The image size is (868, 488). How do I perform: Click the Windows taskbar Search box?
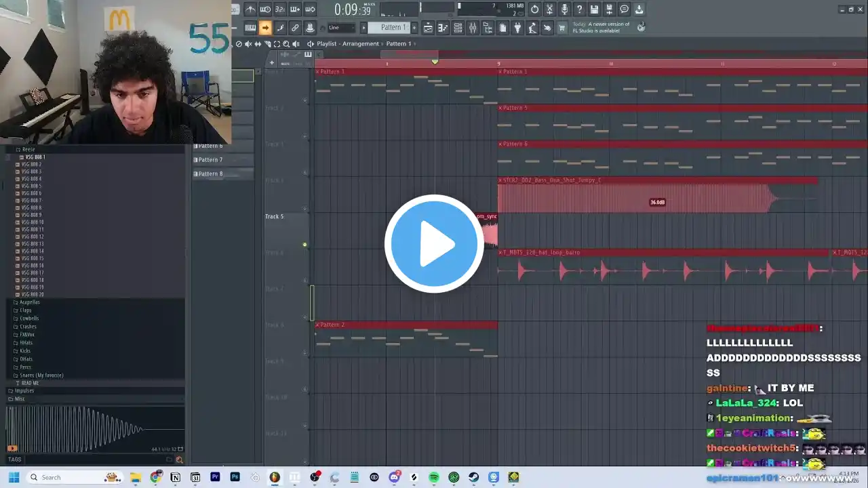pyautogui.click(x=76, y=477)
